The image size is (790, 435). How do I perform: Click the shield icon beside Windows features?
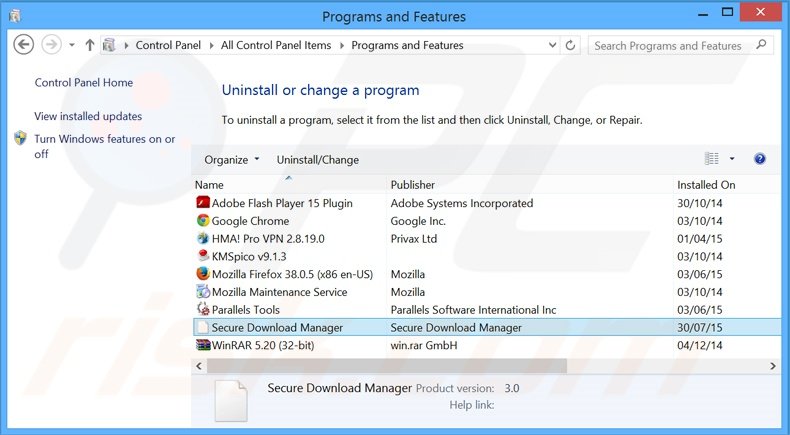click(20, 139)
